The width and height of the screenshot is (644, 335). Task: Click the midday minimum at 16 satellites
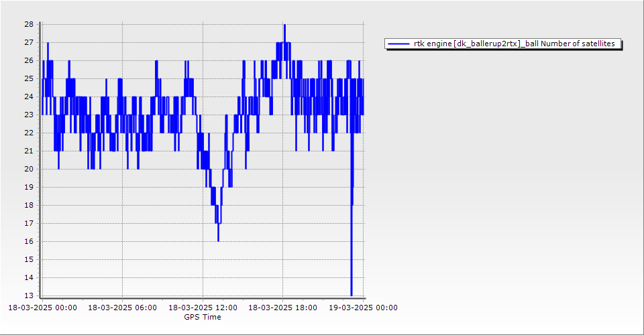pyautogui.click(x=218, y=241)
